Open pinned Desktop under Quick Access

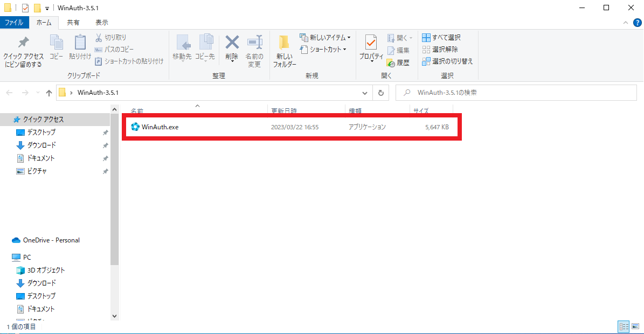[x=41, y=132]
